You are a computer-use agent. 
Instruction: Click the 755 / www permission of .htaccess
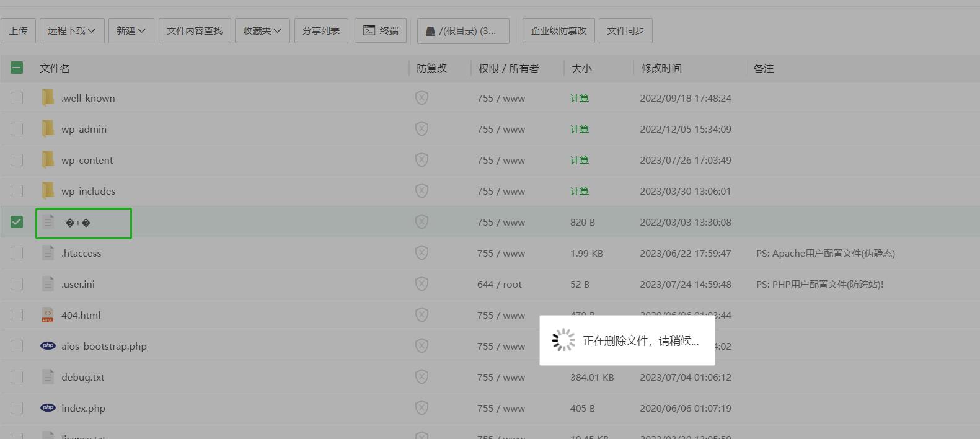[x=501, y=253]
